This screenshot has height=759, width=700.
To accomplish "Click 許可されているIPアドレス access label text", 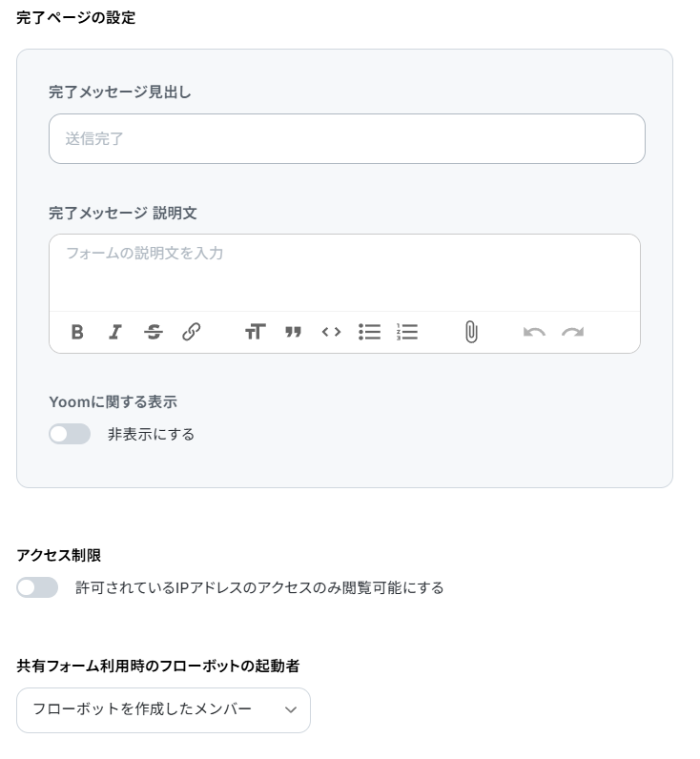I will pyautogui.click(x=259, y=588).
